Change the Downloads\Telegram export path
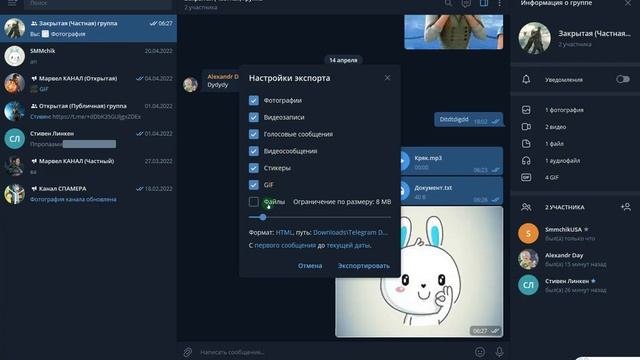This screenshot has width=640, height=360. [x=350, y=232]
